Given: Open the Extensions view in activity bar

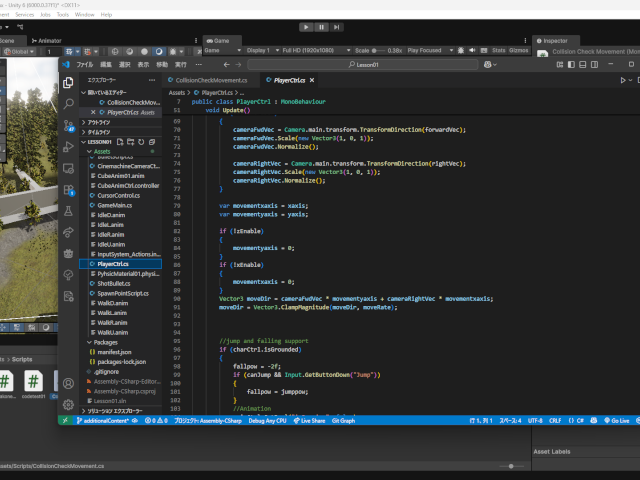Looking at the screenshot, I should [x=68, y=190].
